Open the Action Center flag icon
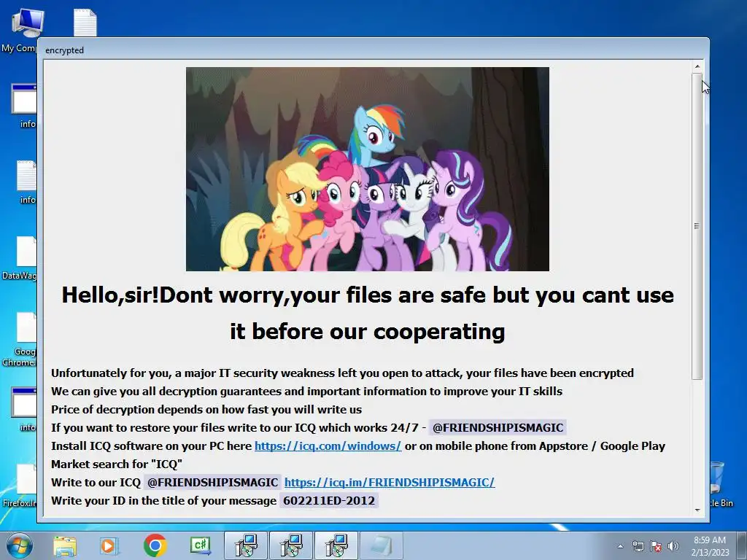This screenshot has width=747, height=560. click(656, 546)
